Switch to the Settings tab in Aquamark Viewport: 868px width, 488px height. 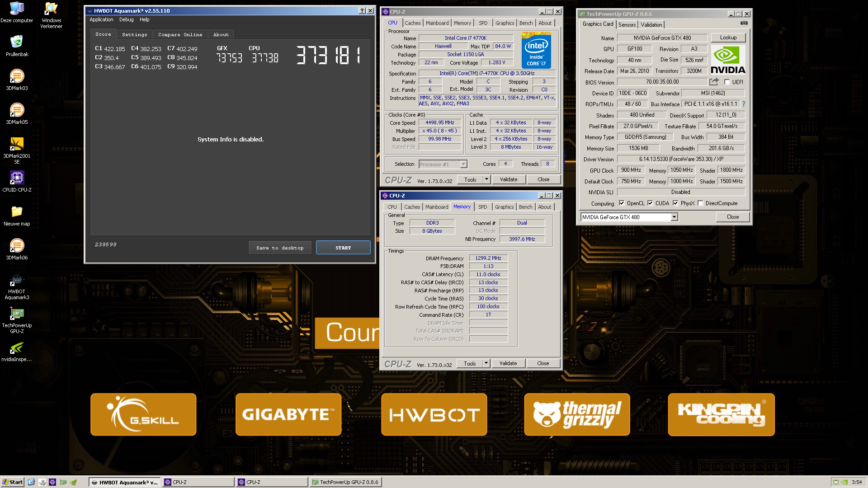(x=134, y=34)
